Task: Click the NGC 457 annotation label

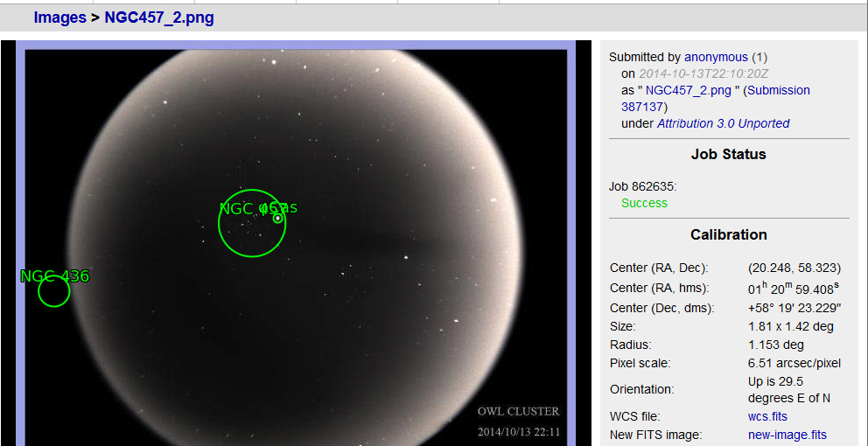Action: (254, 209)
